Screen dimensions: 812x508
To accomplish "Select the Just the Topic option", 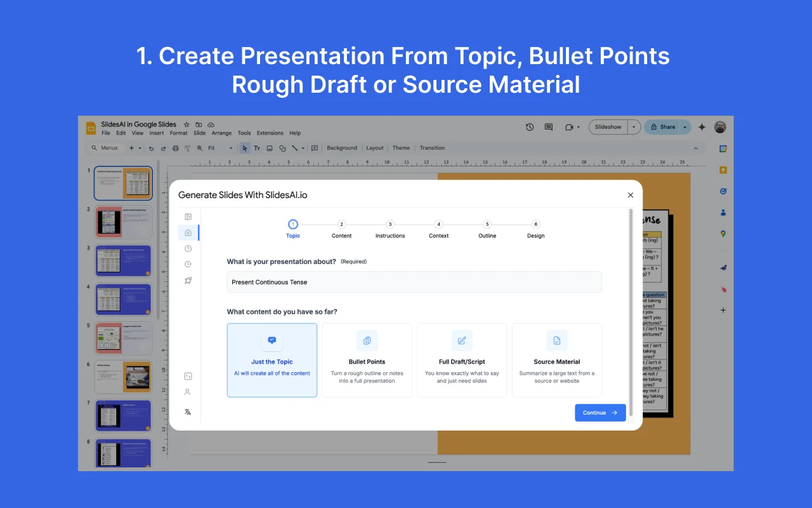I will point(272,360).
